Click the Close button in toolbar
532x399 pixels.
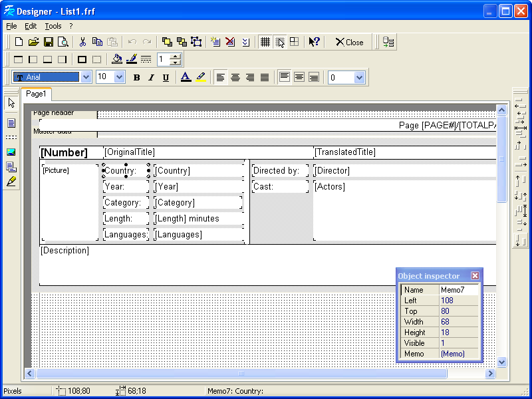349,42
